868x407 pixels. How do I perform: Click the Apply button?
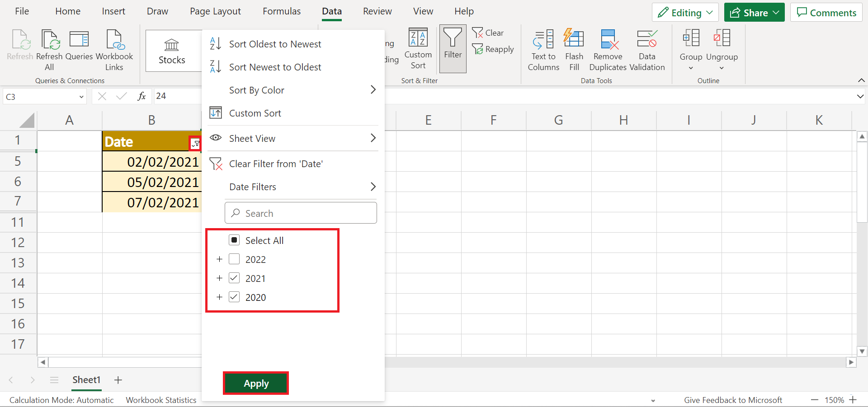(x=255, y=383)
